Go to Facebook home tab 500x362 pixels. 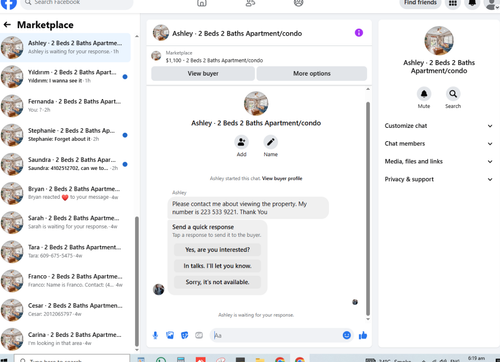[x=202, y=3]
